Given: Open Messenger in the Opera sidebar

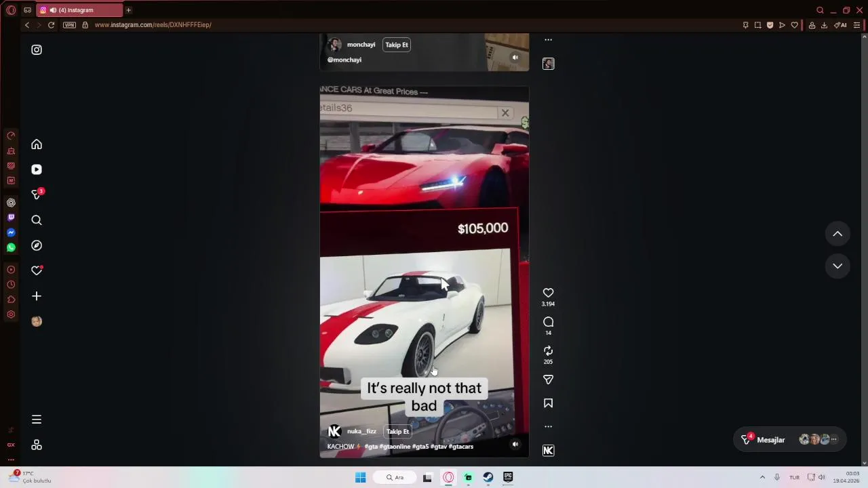Looking at the screenshot, I should [11, 232].
